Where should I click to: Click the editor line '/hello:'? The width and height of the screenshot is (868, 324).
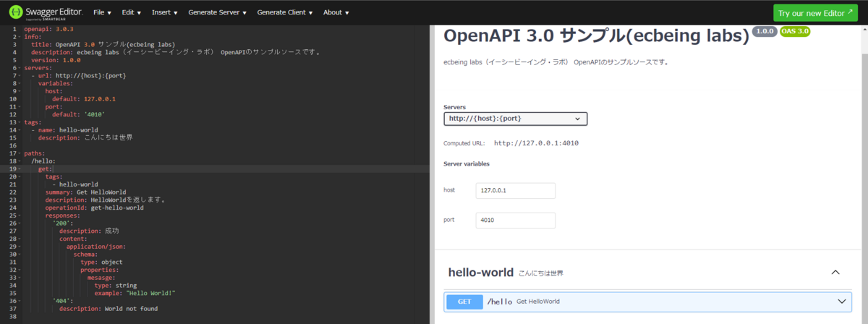(43, 161)
